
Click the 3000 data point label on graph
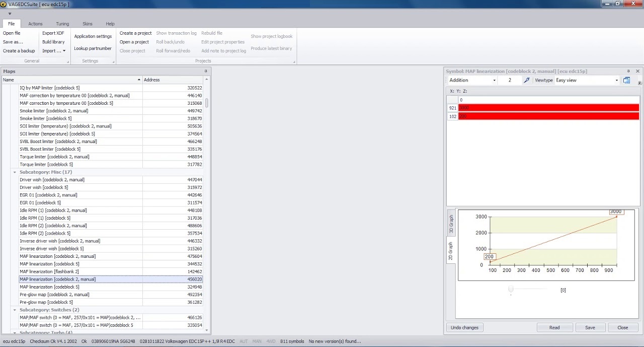click(615, 212)
